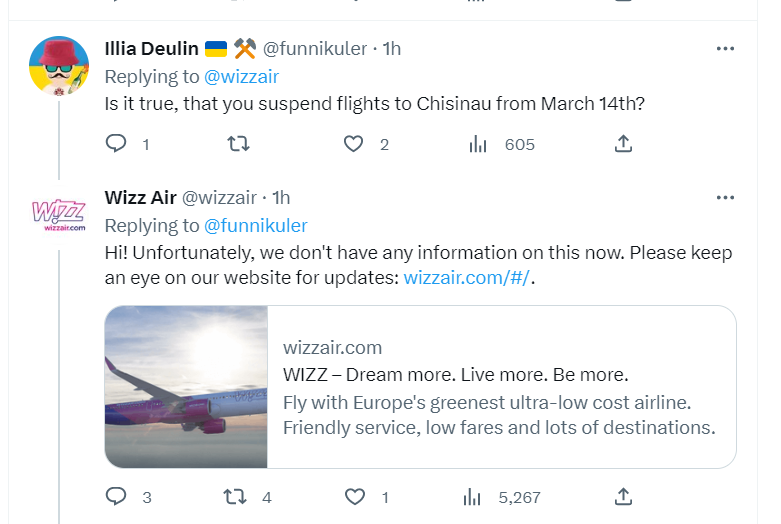
Task: Retweet Illia Deulin's question tweet
Action: (x=238, y=144)
